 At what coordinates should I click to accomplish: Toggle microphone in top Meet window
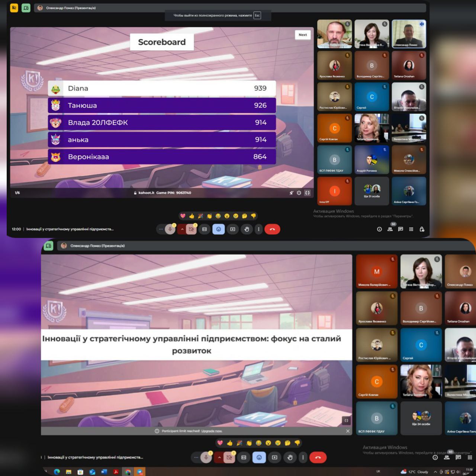[x=170, y=229]
